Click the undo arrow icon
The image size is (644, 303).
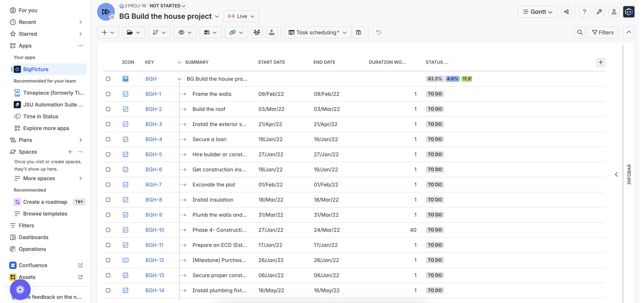379,32
